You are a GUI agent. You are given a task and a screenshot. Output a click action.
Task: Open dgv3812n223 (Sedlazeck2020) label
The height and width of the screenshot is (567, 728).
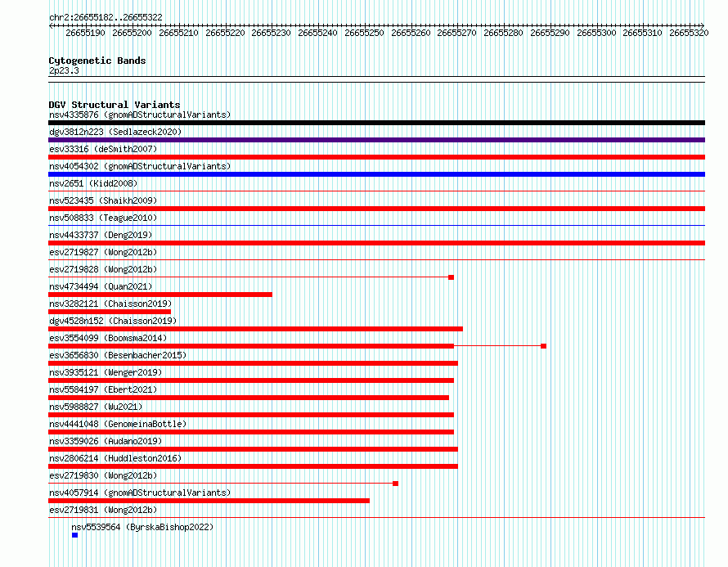pos(115,132)
